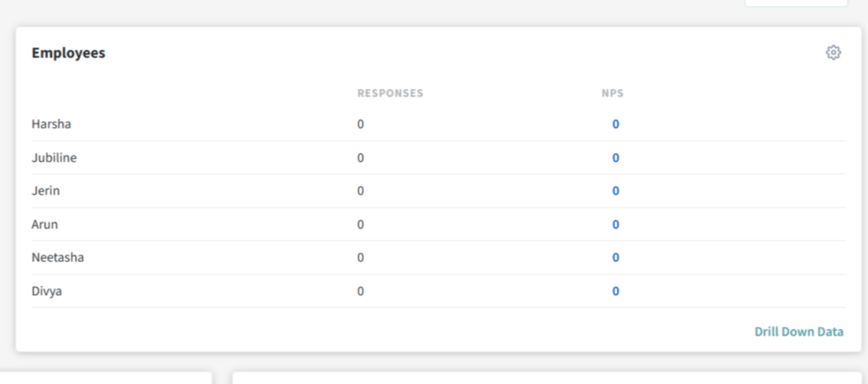Click Neetasha's blue NPS score
The width and height of the screenshot is (868, 384).
pyautogui.click(x=615, y=258)
